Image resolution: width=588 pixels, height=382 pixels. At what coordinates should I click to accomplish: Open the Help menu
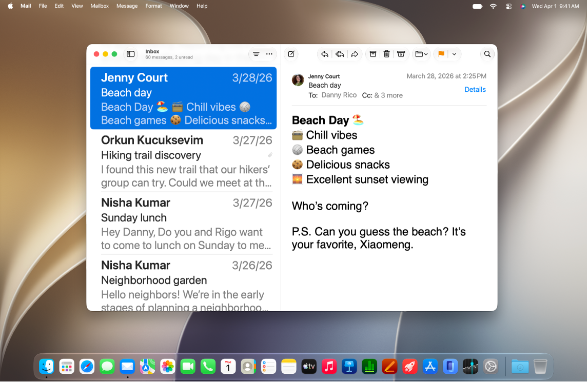pos(202,6)
